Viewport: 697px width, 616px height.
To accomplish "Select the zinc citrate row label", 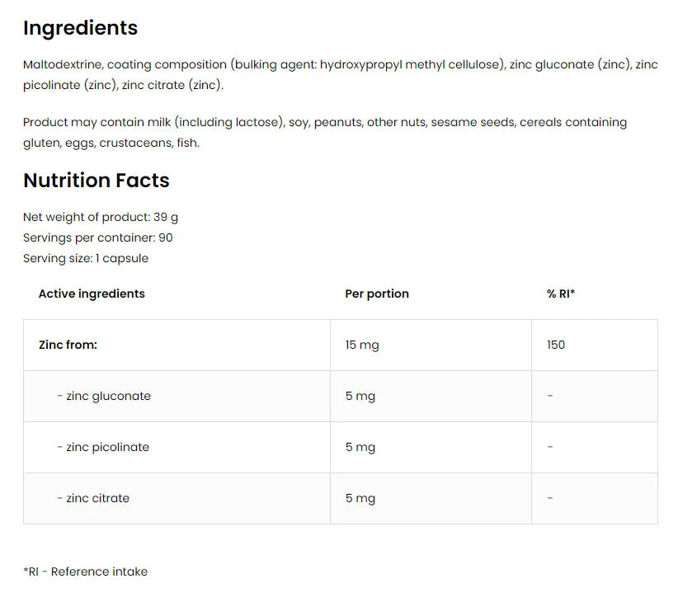I will point(93,498).
